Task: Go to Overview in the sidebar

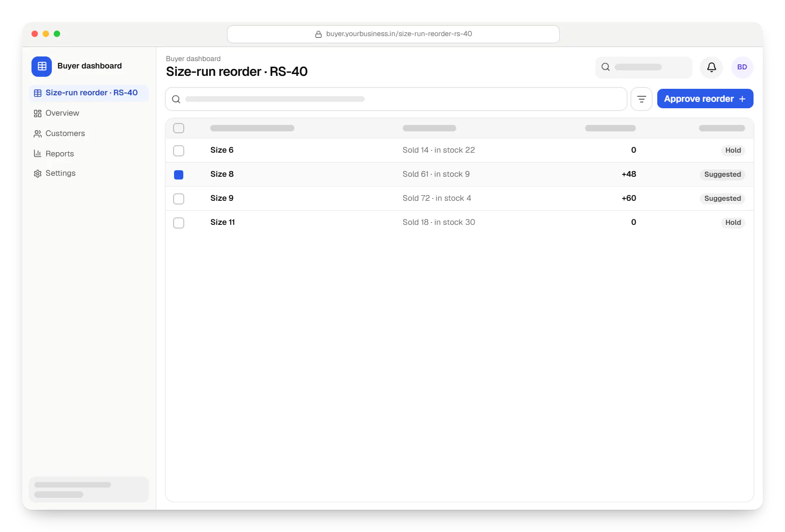Action: pyautogui.click(x=89, y=113)
